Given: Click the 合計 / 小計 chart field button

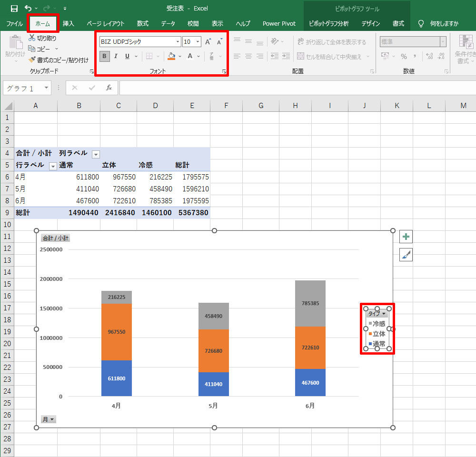Looking at the screenshot, I should [x=55, y=238].
